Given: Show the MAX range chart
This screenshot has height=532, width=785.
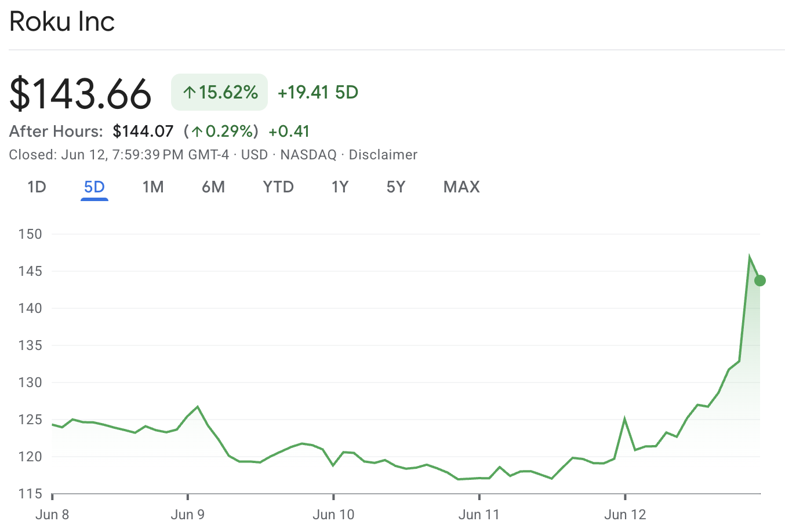Looking at the screenshot, I should [x=461, y=187].
